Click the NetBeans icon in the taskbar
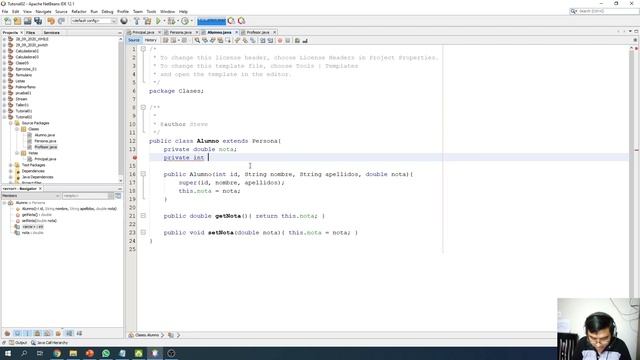The width and height of the screenshot is (640, 360). tap(155, 353)
